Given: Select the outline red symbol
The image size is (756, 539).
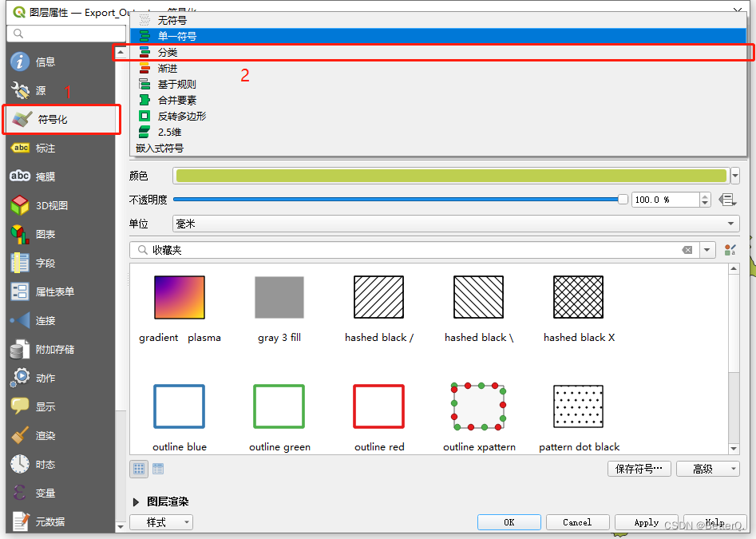Looking at the screenshot, I should click(x=379, y=418).
